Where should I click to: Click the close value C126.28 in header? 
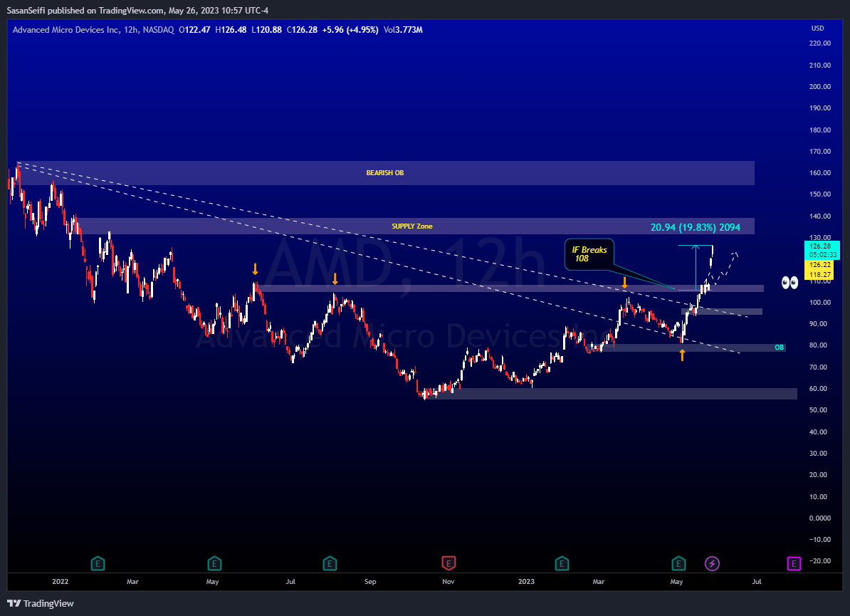click(302, 30)
